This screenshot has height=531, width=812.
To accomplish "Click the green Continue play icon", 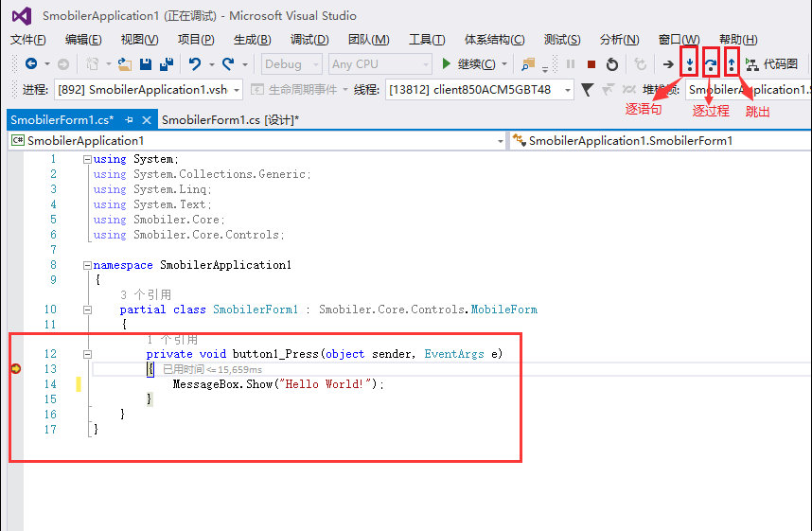I will [447, 63].
